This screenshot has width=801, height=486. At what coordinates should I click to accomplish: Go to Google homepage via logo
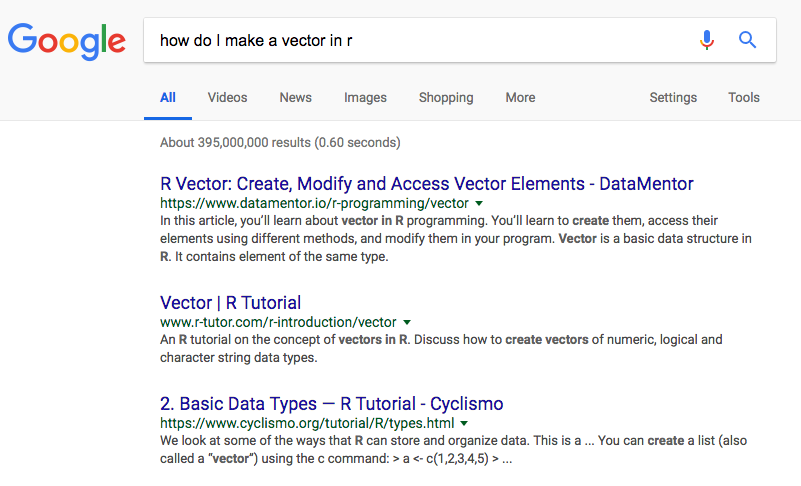click(x=67, y=41)
